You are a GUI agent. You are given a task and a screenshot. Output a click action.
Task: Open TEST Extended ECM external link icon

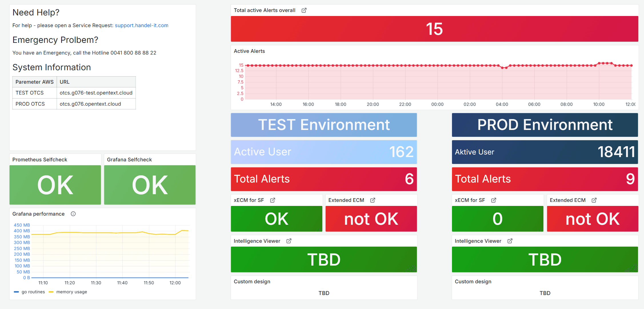pyautogui.click(x=373, y=200)
